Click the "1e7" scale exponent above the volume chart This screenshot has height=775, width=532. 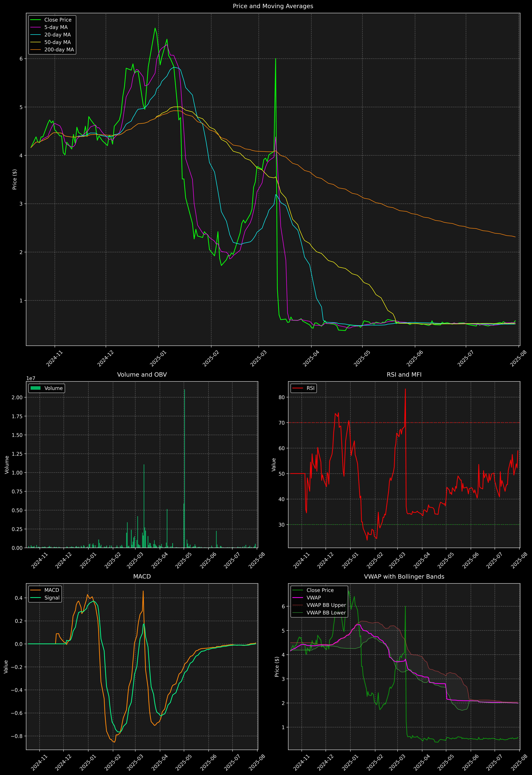[x=31, y=379]
